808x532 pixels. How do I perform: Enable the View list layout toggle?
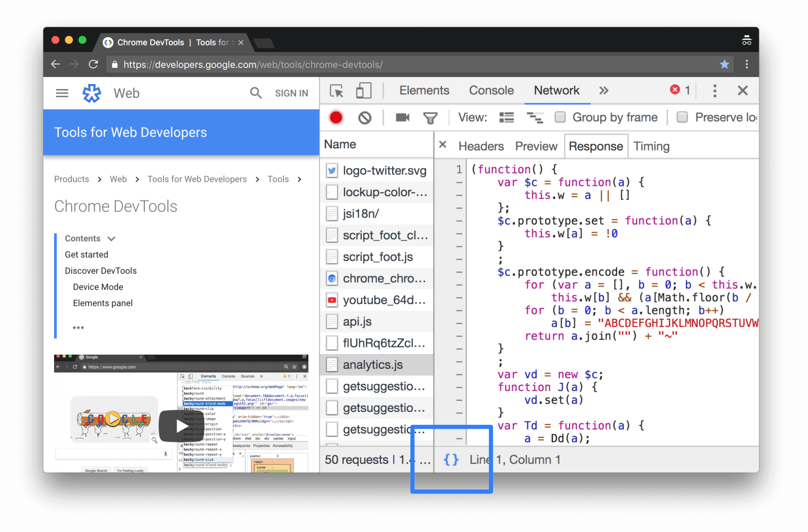point(506,117)
